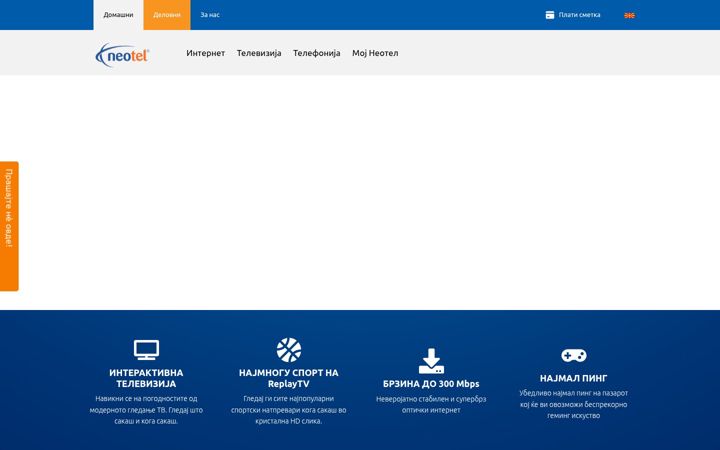Click the basketball sport icon
720x450 pixels.
[x=289, y=350]
